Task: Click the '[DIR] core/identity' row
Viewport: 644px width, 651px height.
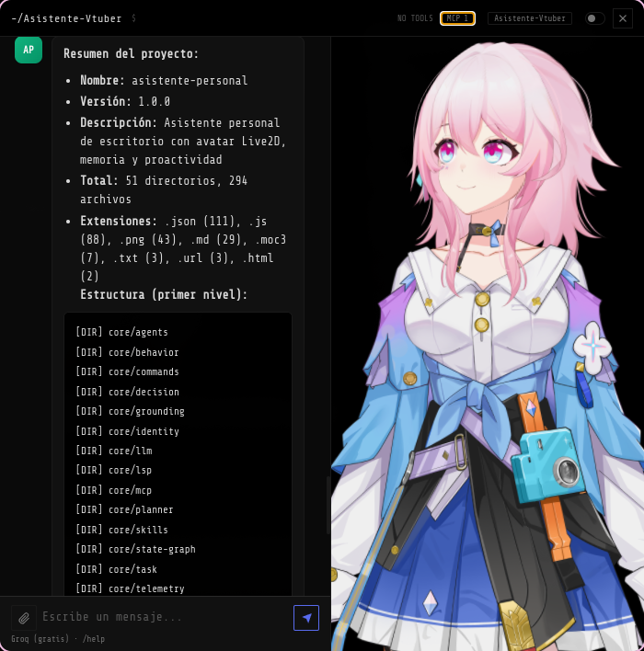Action: (x=127, y=431)
